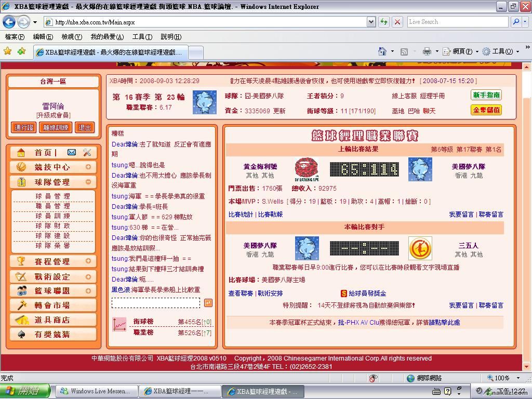Click in the chat message input box
Image resolution: width=532 pixels, height=399 pixels.
pyautogui.click(x=156, y=303)
